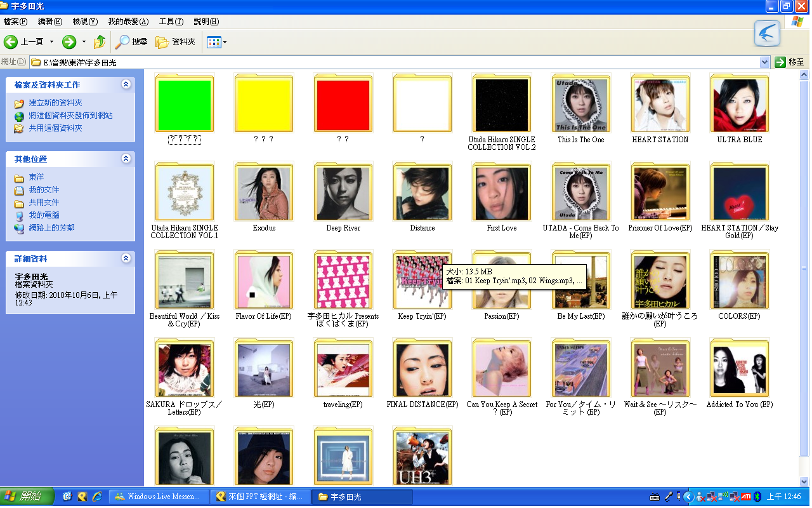Open the 檔案(F) menu
The width and height of the screenshot is (812, 508).
(x=16, y=22)
